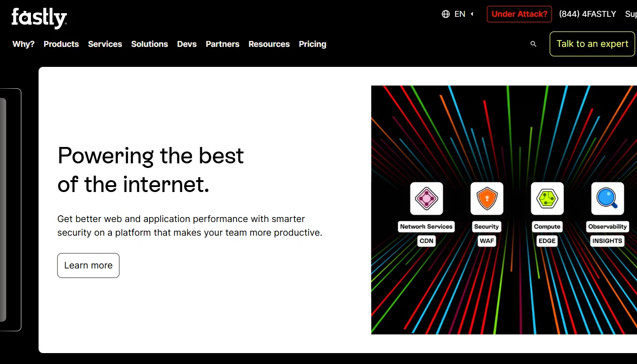Click Talk to an expert button
This screenshot has width=637, height=364.
[x=592, y=44]
